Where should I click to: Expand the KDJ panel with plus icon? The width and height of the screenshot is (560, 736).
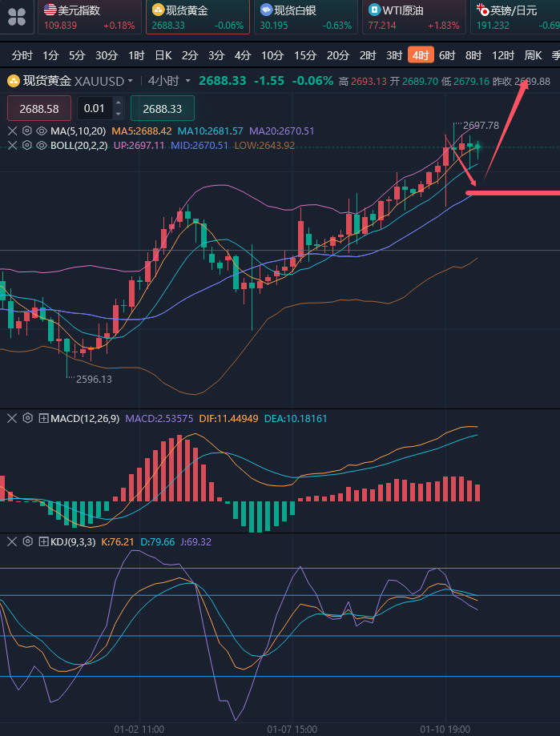pyautogui.click(x=43, y=541)
